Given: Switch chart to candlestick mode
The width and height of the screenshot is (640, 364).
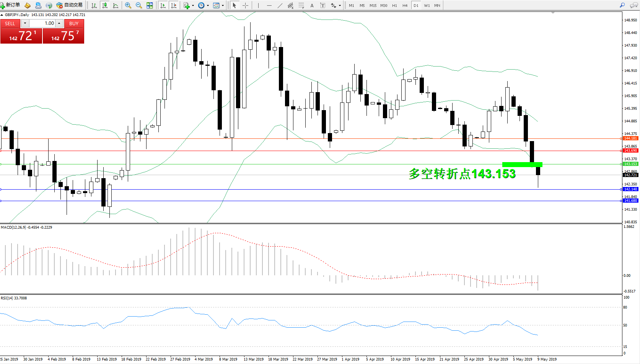Looking at the screenshot, I should pos(104,5).
